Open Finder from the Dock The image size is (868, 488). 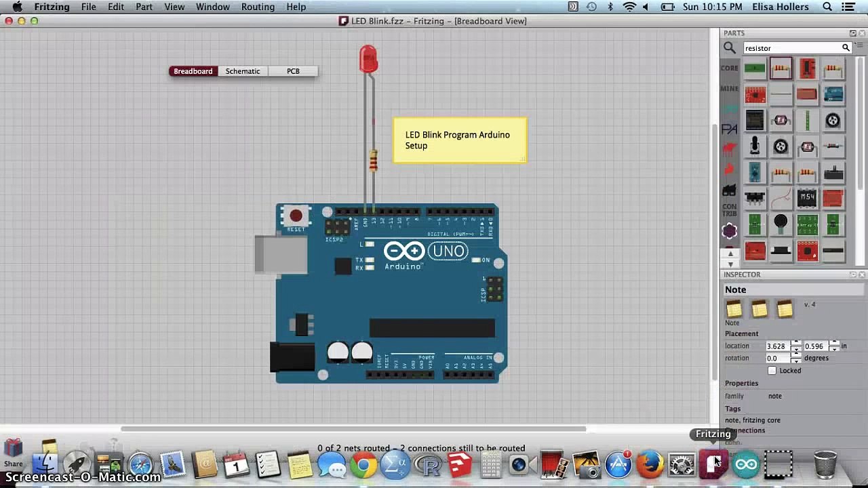coord(45,465)
